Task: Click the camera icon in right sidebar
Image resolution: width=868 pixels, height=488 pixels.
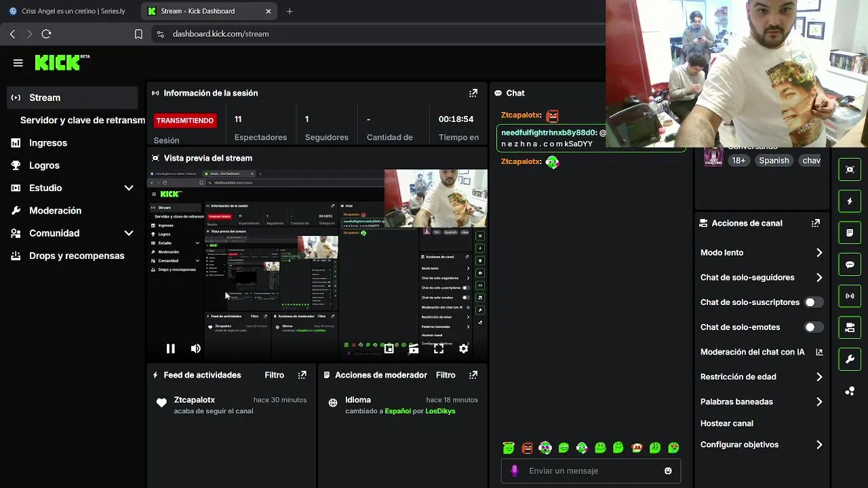Action: [x=850, y=328]
